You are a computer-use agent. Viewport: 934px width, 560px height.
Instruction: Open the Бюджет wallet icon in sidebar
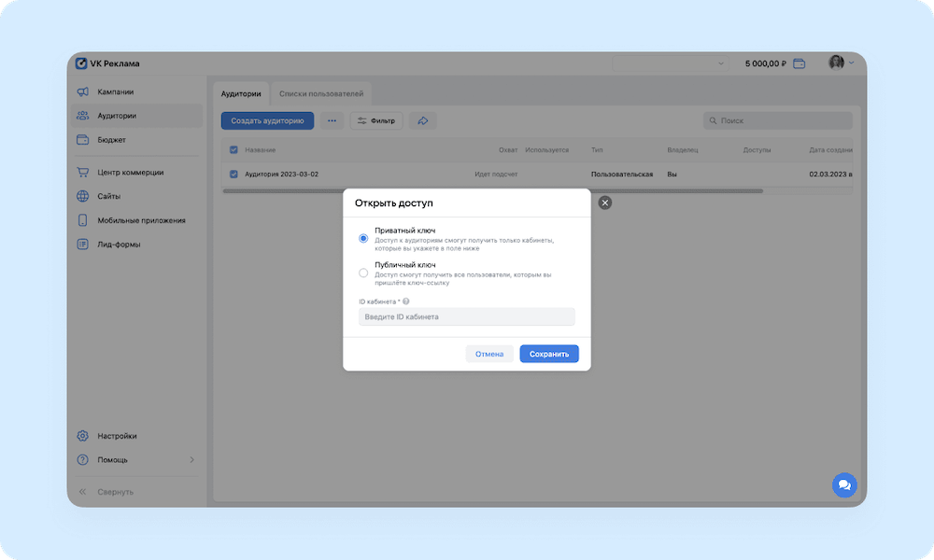coord(83,140)
